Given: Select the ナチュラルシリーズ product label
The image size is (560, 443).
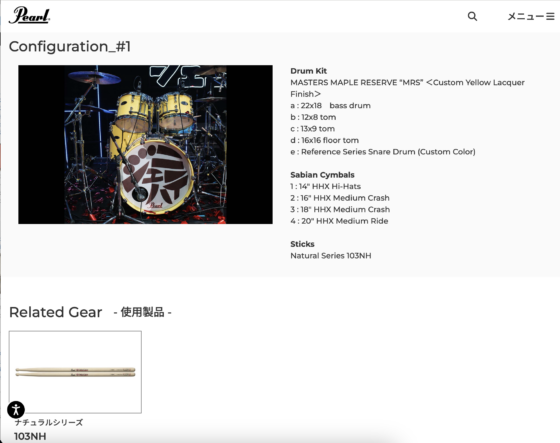Looking at the screenshot, I should click(49, 423).
